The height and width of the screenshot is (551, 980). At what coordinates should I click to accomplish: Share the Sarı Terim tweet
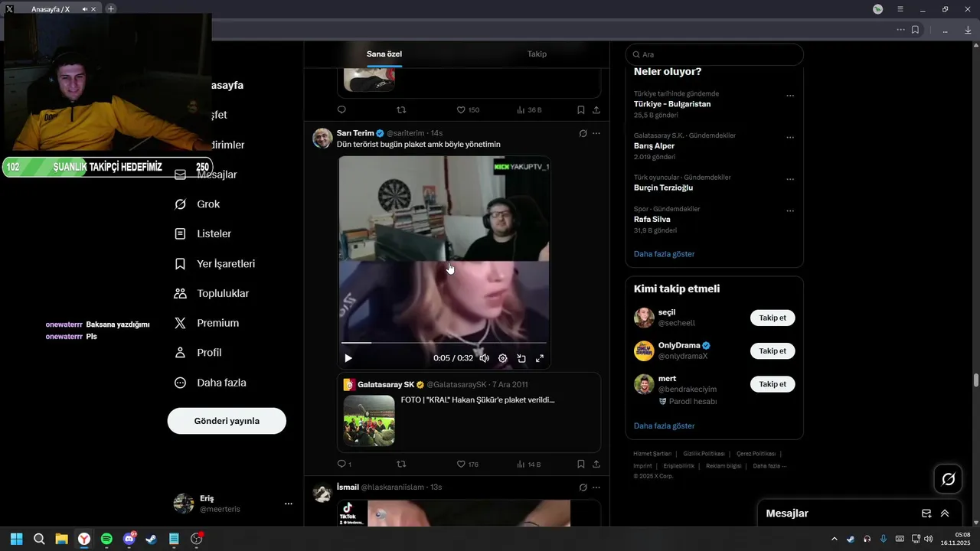pos(596,464)
